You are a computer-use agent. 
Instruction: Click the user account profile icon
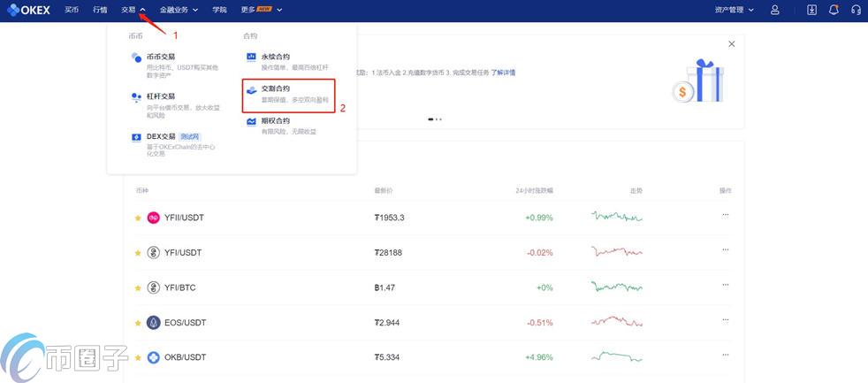tap(775, 10)
